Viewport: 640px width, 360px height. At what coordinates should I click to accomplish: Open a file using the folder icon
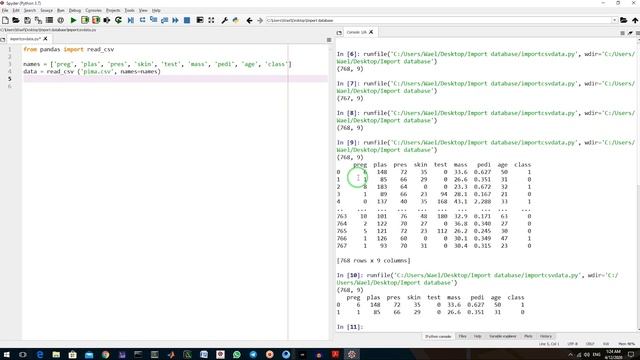click(16, 20)
